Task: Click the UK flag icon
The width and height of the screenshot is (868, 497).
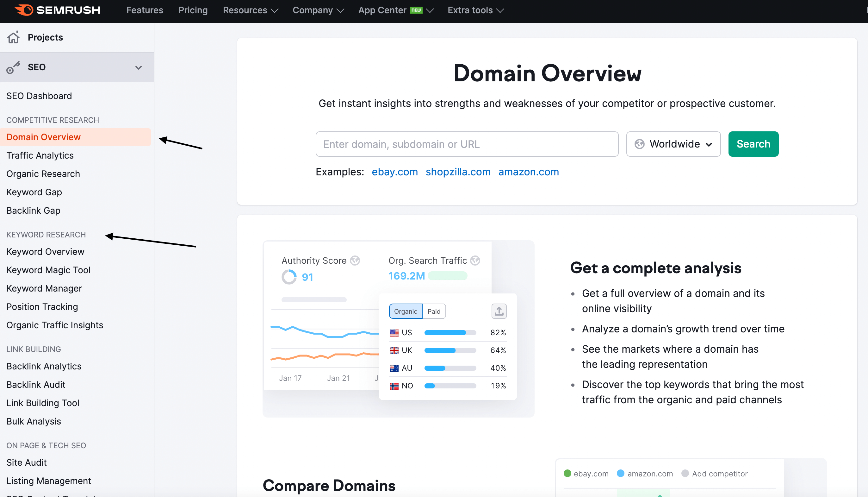Action: tap(394, 350)
